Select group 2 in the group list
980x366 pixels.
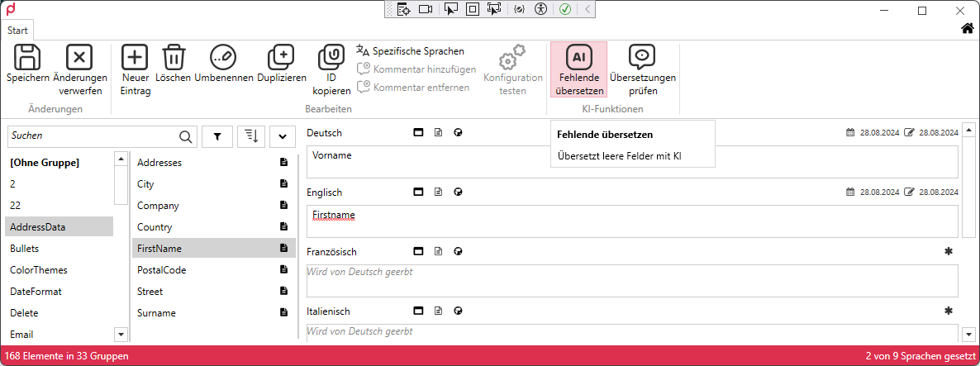(x=59, y=184)
